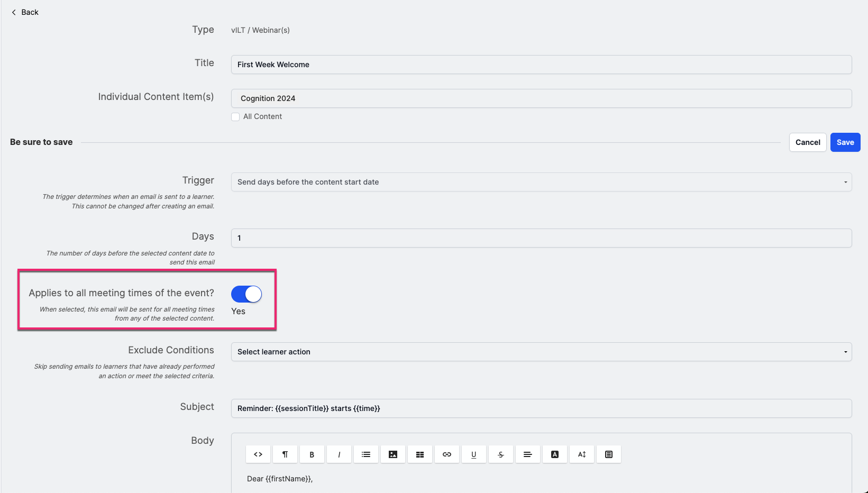Open the Trigger dropdown

[x=541, y=181]
